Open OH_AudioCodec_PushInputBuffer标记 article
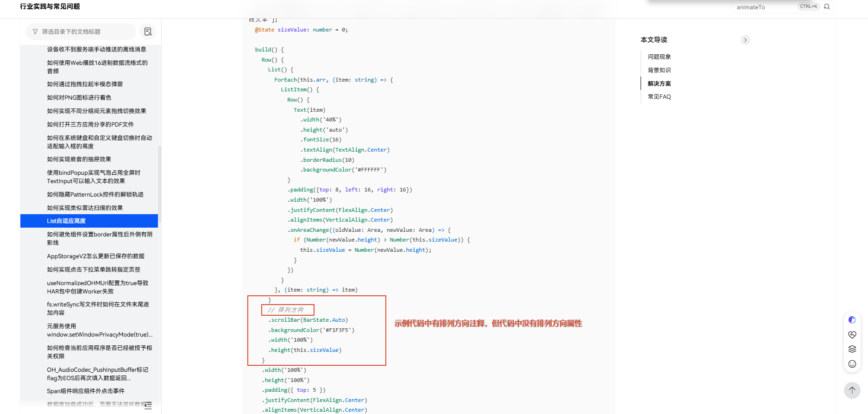868x414 pixels. [x=97, y=374]
